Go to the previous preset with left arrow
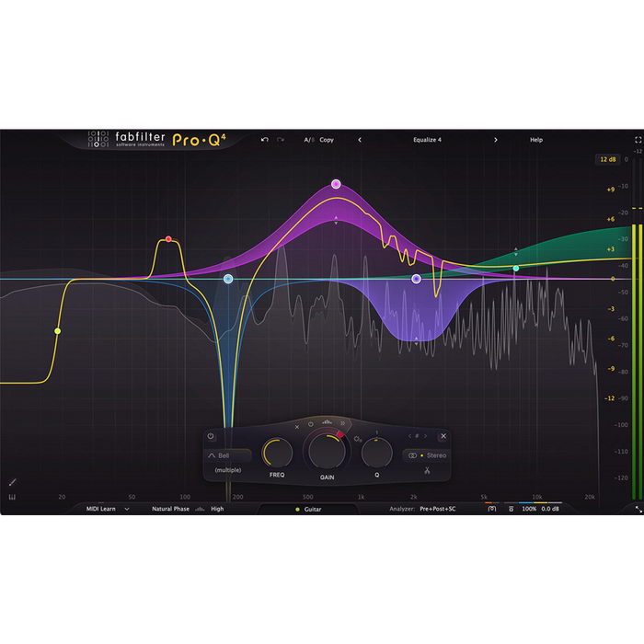The image size is (644, 644). 360,140
